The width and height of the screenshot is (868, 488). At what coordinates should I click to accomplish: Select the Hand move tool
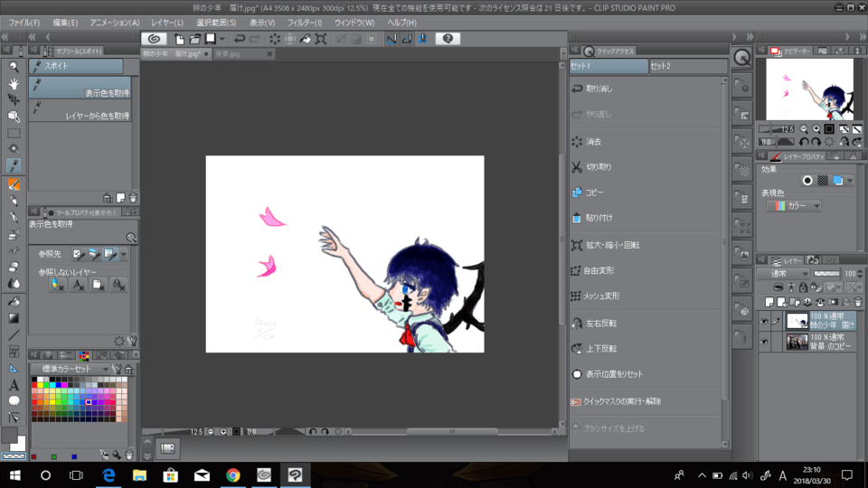[14, 83]
